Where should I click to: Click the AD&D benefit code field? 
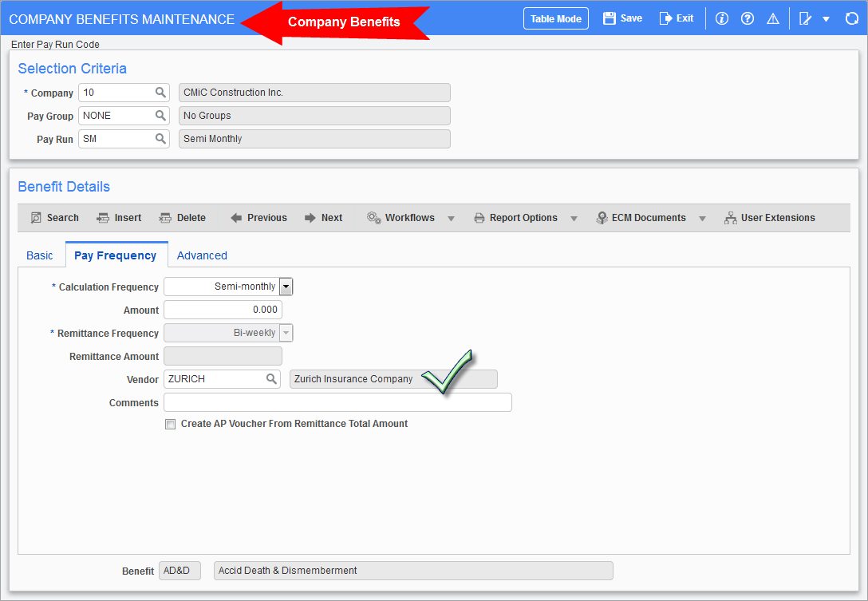coord(180,571)
